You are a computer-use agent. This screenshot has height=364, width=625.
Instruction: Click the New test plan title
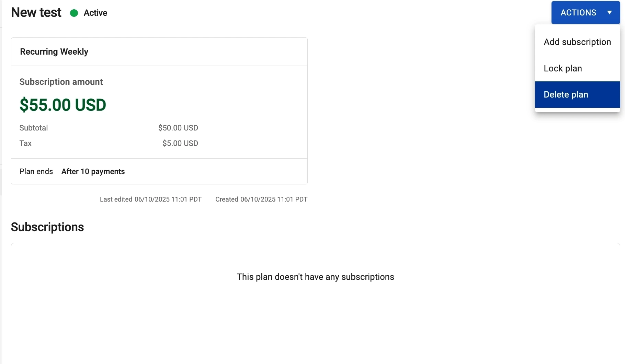point(36,12)
